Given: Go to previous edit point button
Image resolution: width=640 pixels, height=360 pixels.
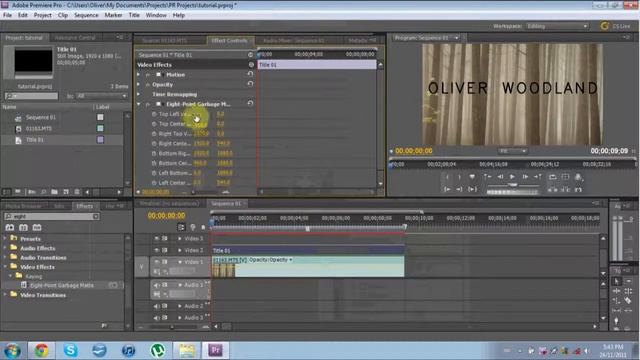Looking at the screenshot, I should 487,177.
